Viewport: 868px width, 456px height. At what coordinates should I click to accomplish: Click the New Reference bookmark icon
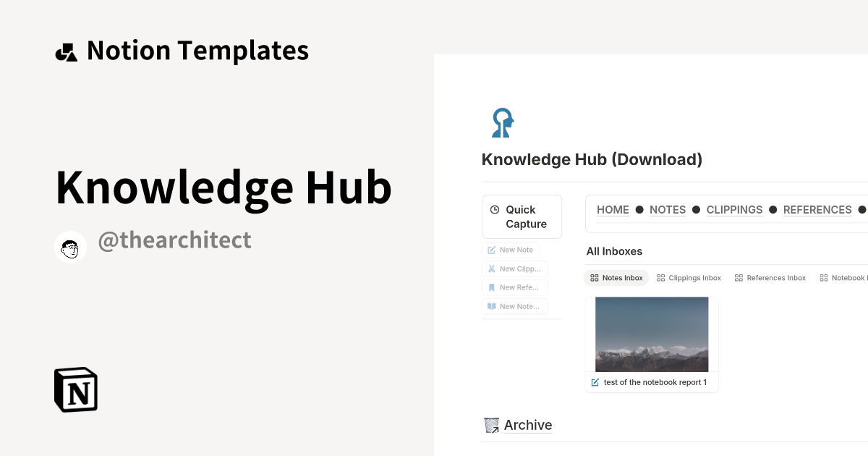point(490,287)
